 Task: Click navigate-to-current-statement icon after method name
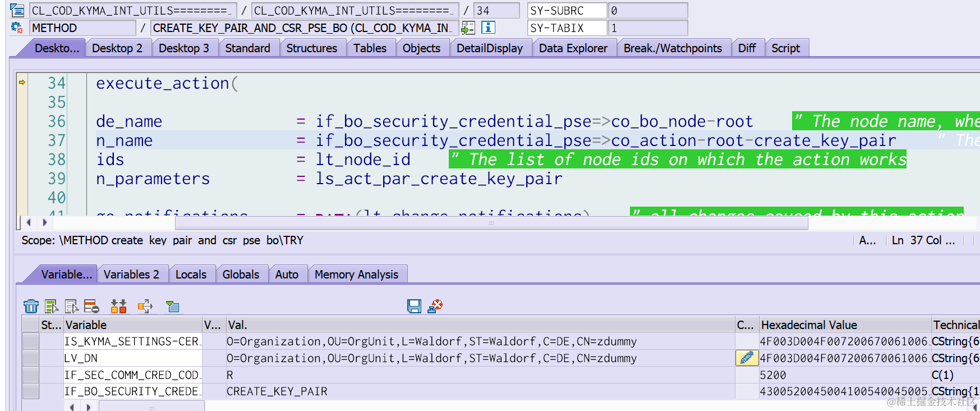[468, 28]
